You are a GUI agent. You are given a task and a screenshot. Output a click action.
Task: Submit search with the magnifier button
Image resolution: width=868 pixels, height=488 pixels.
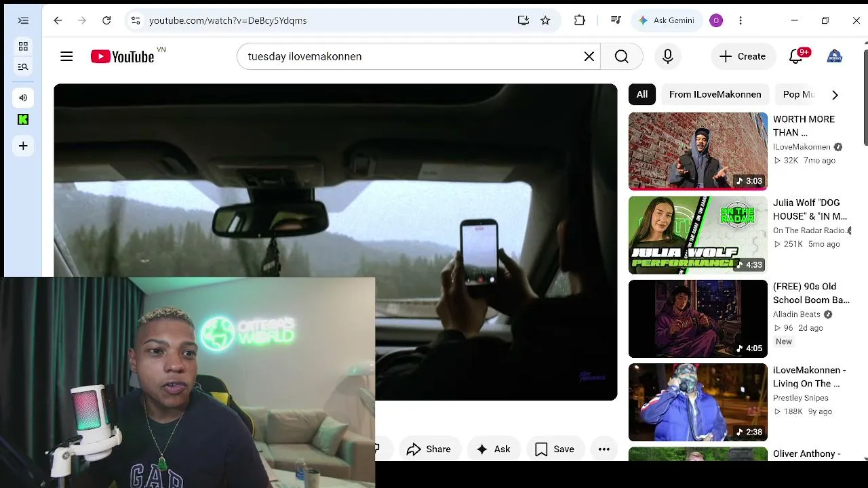click(622, 56)
